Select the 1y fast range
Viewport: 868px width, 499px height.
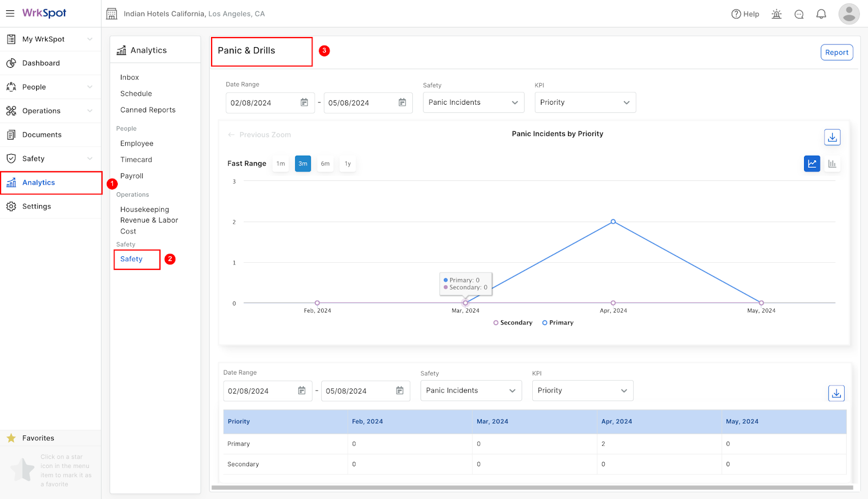point(348,163)
